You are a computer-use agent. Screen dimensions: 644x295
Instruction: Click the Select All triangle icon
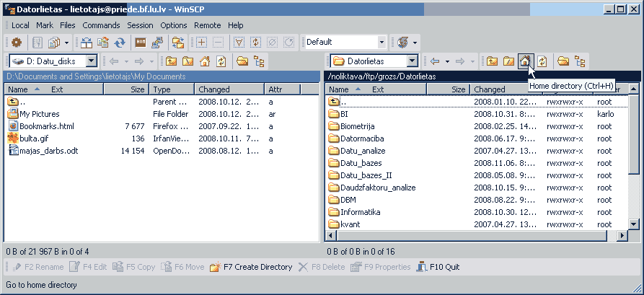tap(239, 42)
